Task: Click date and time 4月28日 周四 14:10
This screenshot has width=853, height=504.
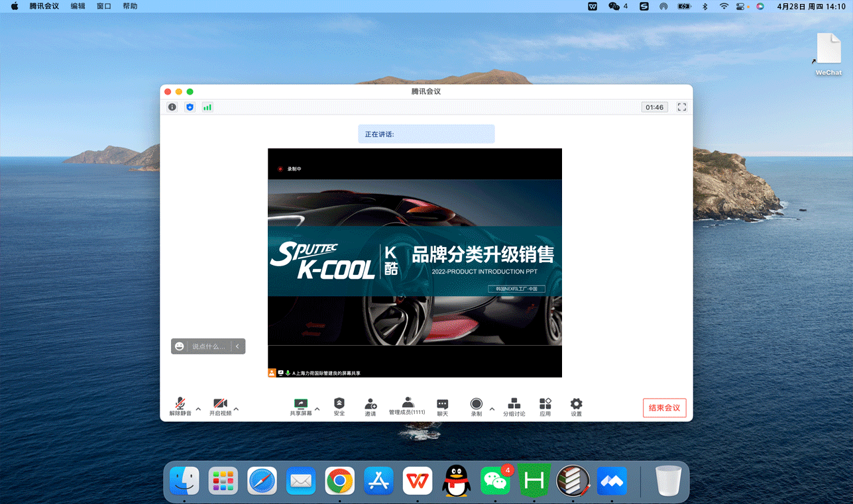Action: coord(811,6)
